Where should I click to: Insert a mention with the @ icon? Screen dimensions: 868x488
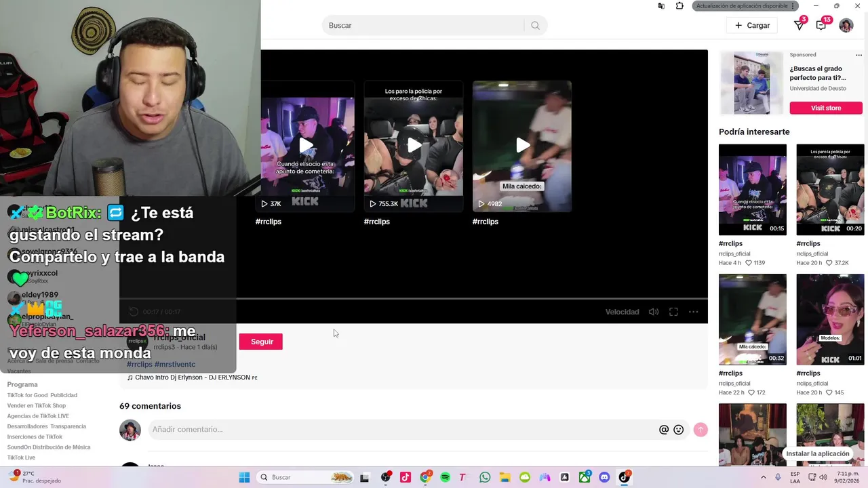point(664,430)
